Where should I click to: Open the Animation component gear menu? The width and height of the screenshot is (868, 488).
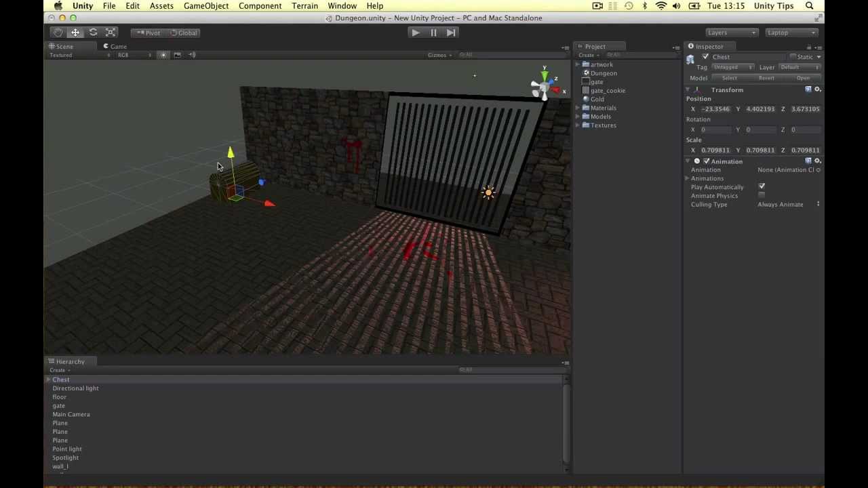pos(817,161)
